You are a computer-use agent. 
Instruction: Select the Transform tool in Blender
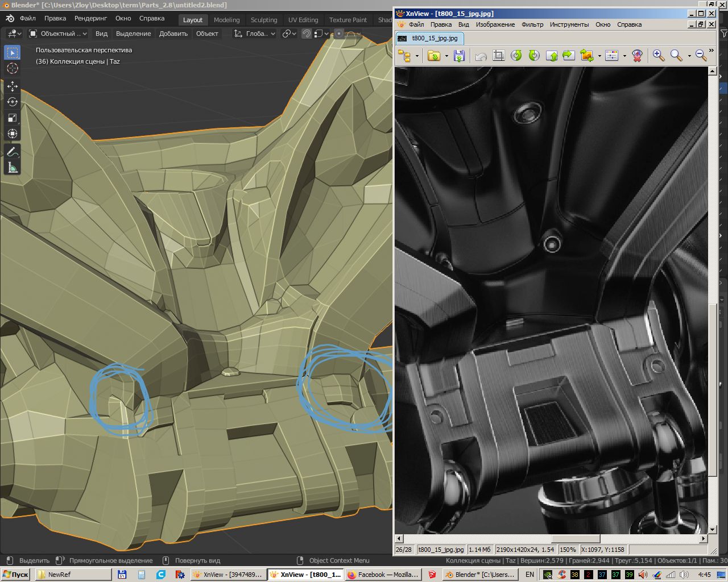pyautogui.click(x=12, y=134)
